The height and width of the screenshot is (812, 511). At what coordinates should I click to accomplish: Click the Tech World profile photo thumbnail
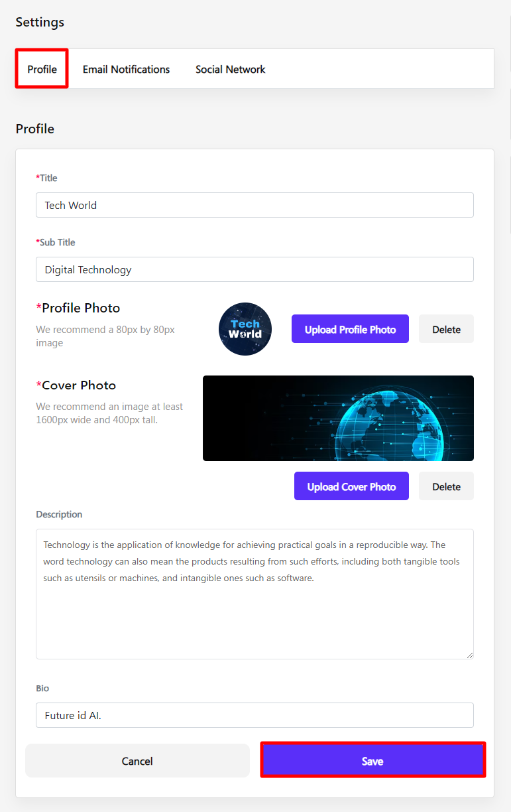pos(245,329)
